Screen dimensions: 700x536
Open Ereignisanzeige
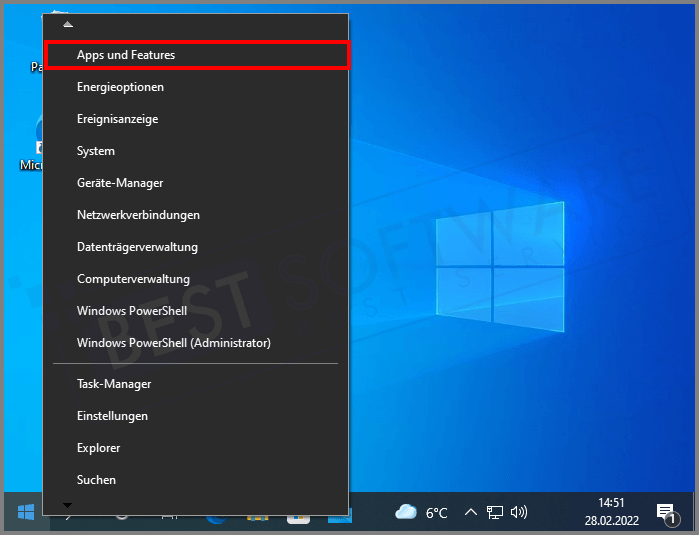tap(117, 119)
